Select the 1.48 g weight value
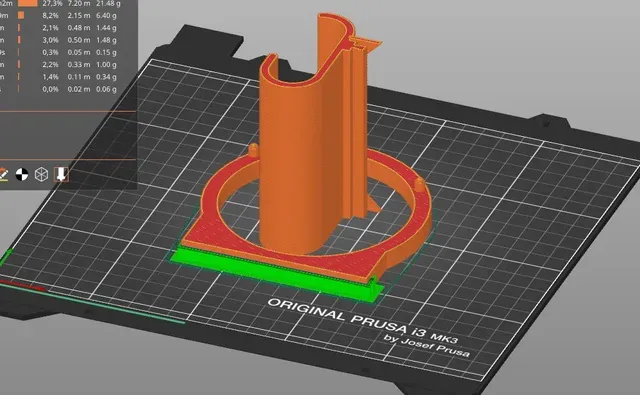The image size is (640, 395). tap(106, 40)
